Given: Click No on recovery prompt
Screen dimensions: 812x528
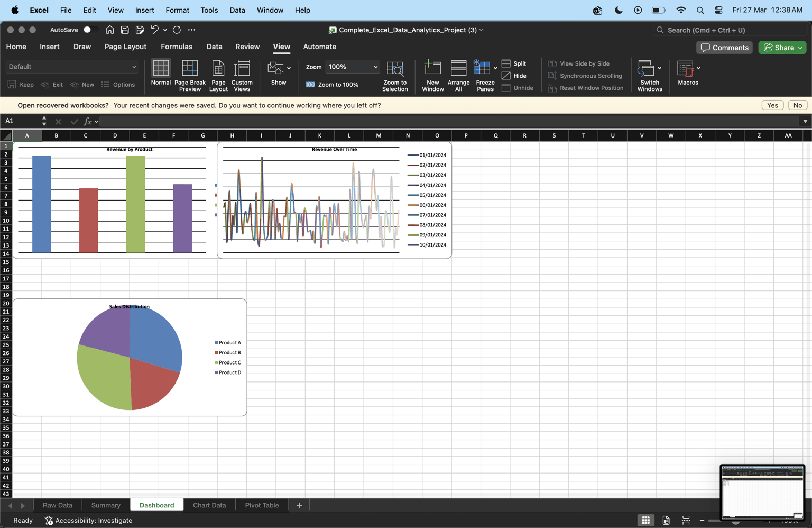Looking at the screenshot, I should point(797,105).
